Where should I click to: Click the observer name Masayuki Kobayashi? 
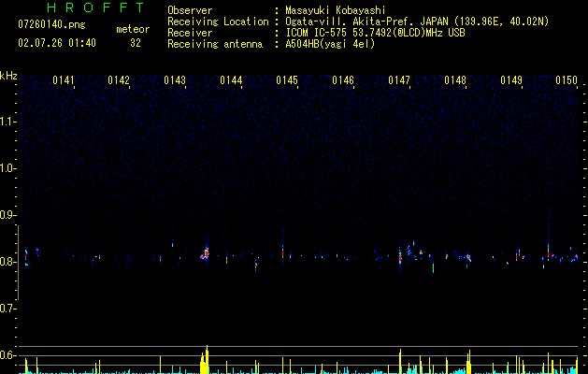pos(336,10)
